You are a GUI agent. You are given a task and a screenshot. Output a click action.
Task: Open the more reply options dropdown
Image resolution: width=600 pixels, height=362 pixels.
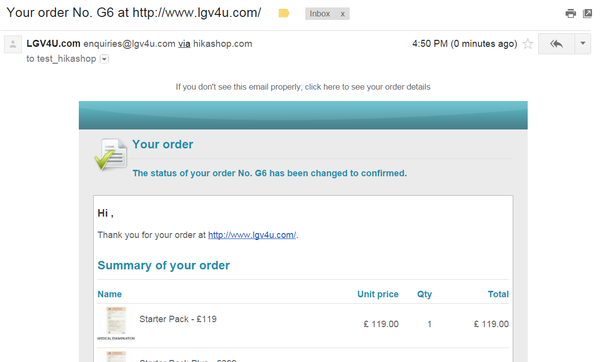tap(583, 44)
